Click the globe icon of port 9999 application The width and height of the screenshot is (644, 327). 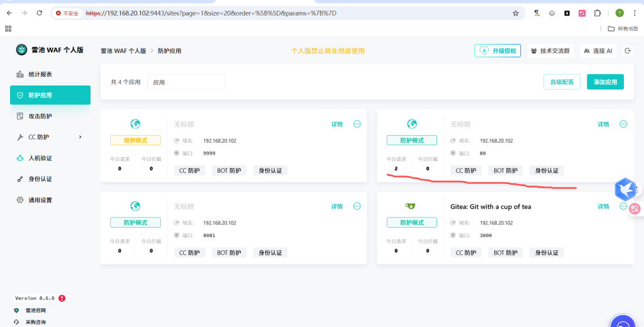(x=135, y=124)
